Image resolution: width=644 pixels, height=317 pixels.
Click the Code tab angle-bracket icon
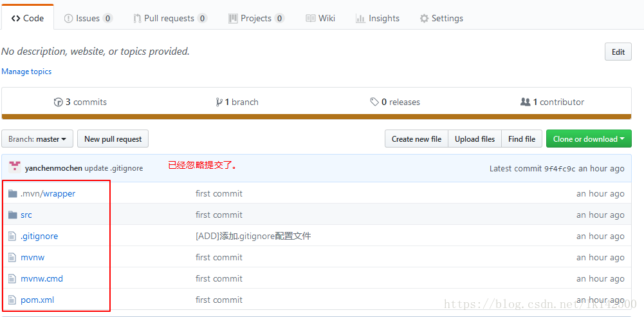(15, 18)
